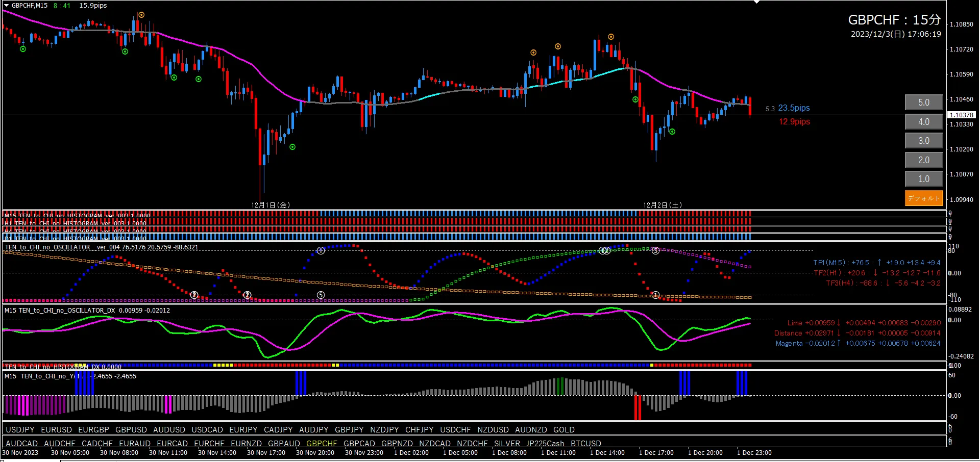Viewport: 980px width, 462px height.
Task: Click the blue 23.5pips label
Action: pyautogui.click(x=794, y=108)
